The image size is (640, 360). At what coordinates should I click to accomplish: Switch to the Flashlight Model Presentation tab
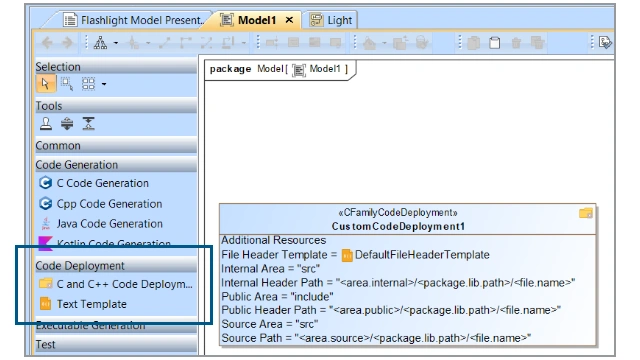[x=135, y=20]
